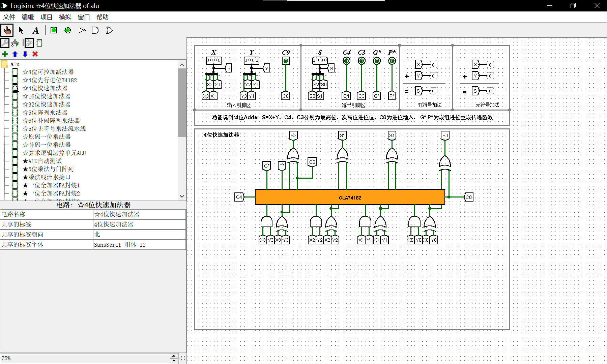Select ☆4位快速加法器 in tree
Screen dimensions: 607x364
click(45, 88)
